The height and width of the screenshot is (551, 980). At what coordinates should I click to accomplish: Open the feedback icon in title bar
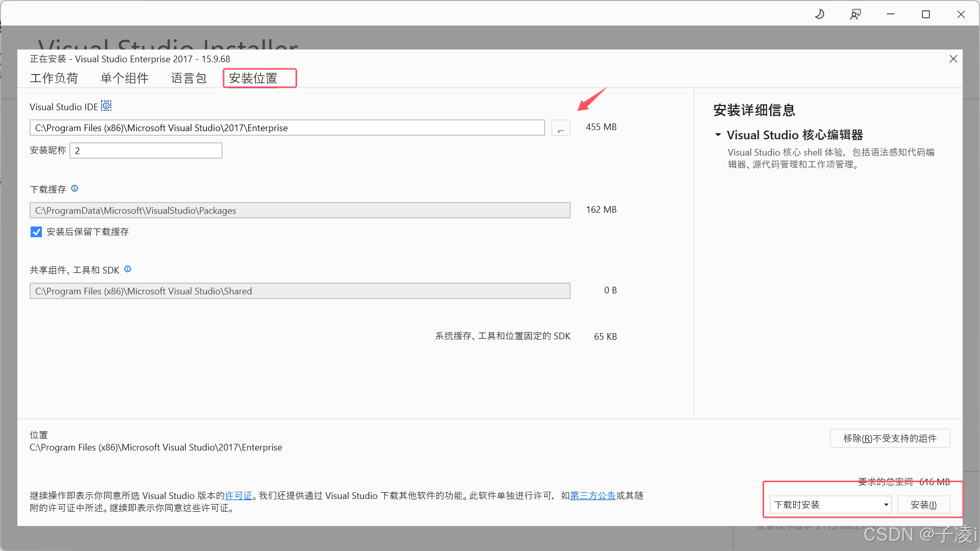point(855,14)
